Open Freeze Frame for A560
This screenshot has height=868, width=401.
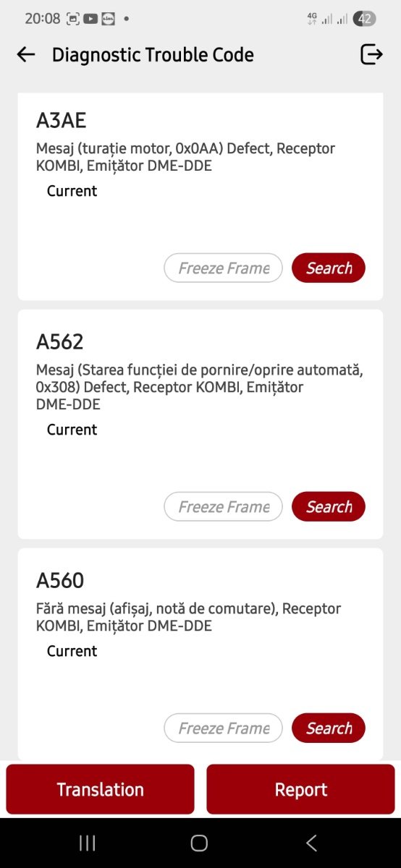pos(224,728)
